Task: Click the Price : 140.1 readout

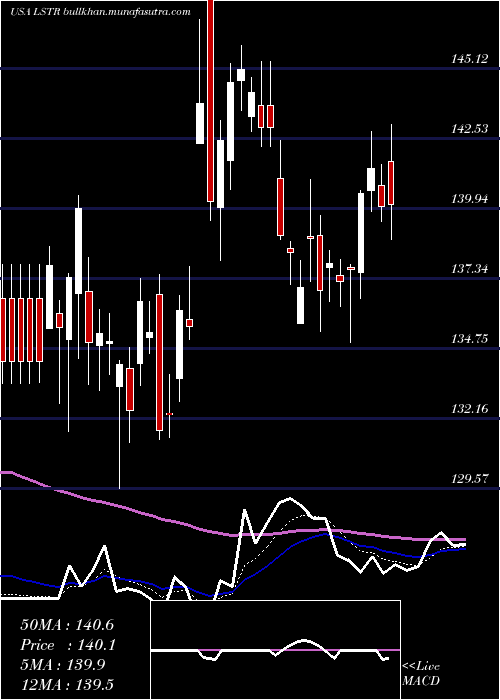Action: 68,645
